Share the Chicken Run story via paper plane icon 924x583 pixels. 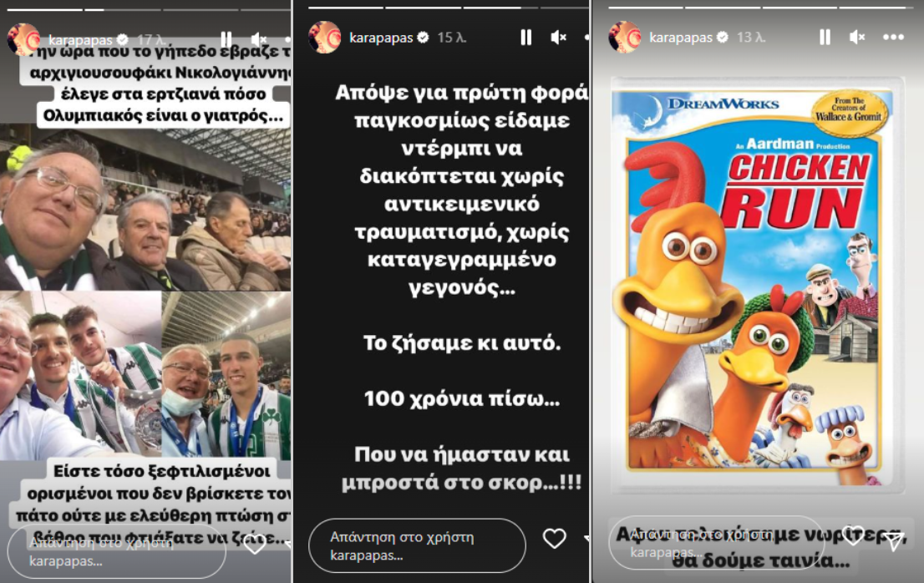[x=894, y=540]
